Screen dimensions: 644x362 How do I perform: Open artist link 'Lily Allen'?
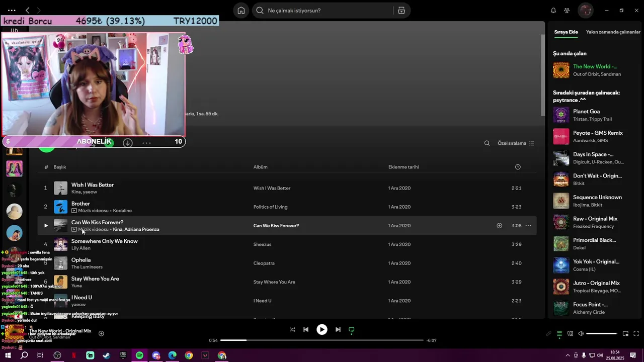[x=81, y=248]
